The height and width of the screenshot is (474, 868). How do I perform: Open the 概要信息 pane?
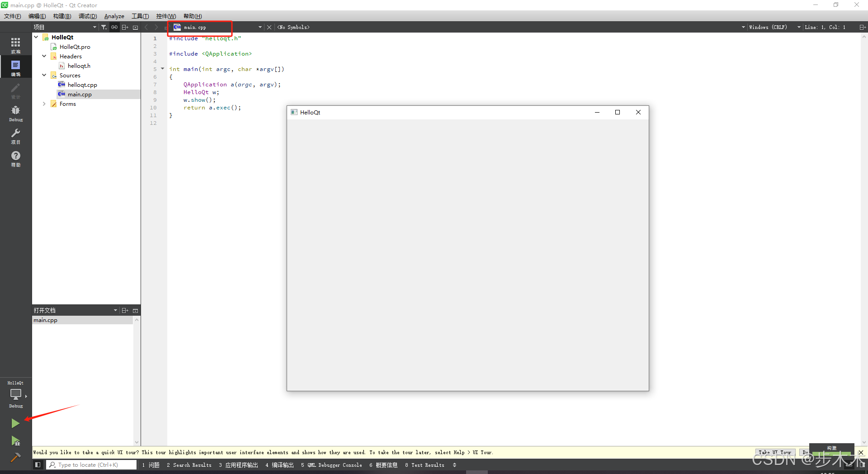(383, 465)
